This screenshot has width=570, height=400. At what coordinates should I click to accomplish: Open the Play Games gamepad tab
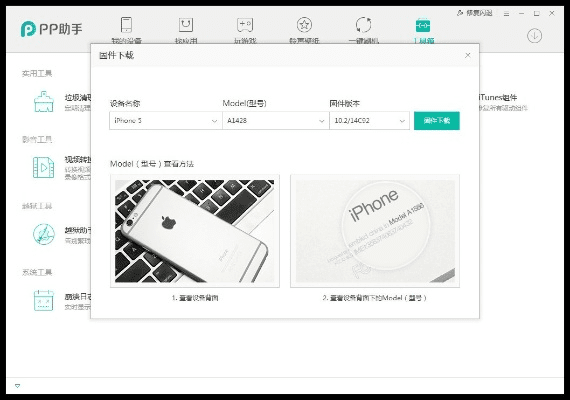245,30
